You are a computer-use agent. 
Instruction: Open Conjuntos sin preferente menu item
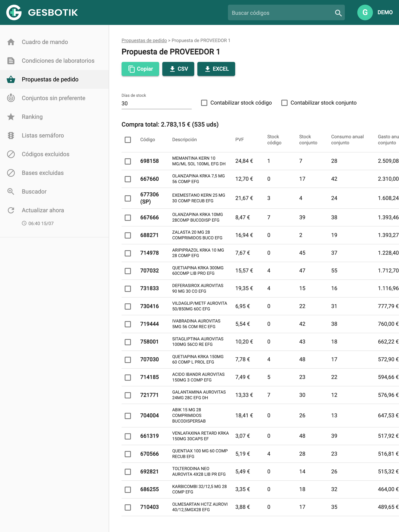tap(54, 98)
